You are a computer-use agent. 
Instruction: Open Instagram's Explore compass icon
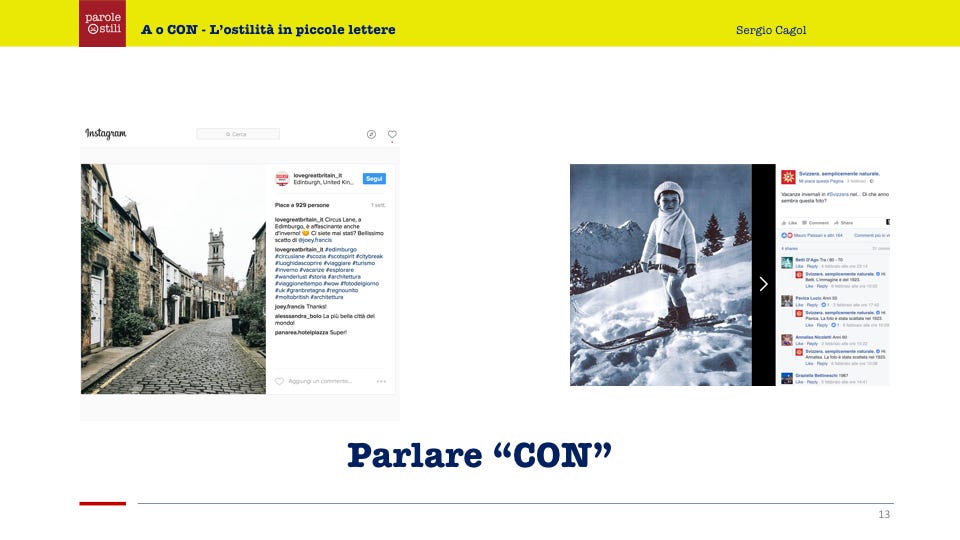371,134
